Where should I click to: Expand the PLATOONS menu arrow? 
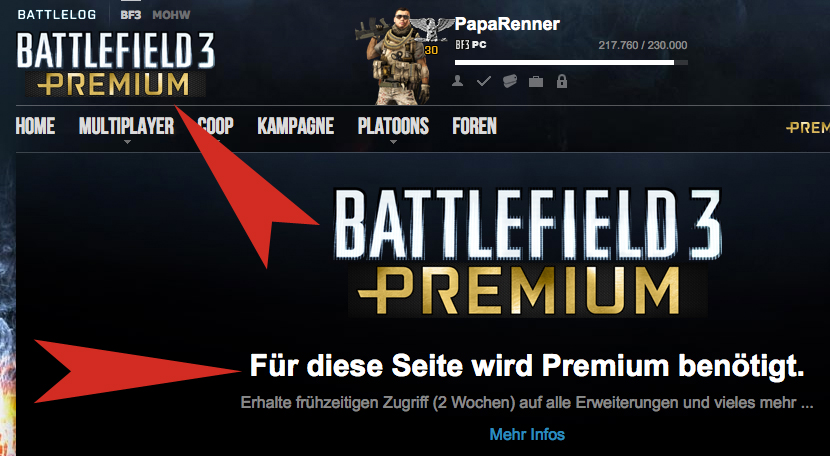(x=393, y=142)
